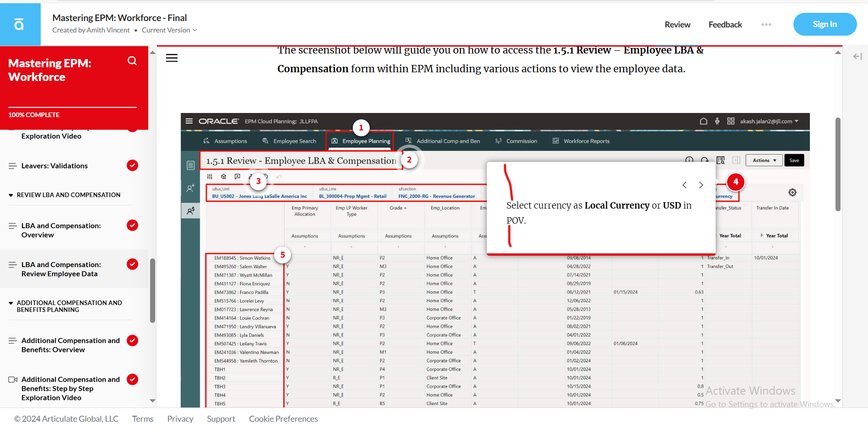Screen dimensions: 868x429
Task: Click sidebar scroll up arrow
Action: (x=152, y=53)
